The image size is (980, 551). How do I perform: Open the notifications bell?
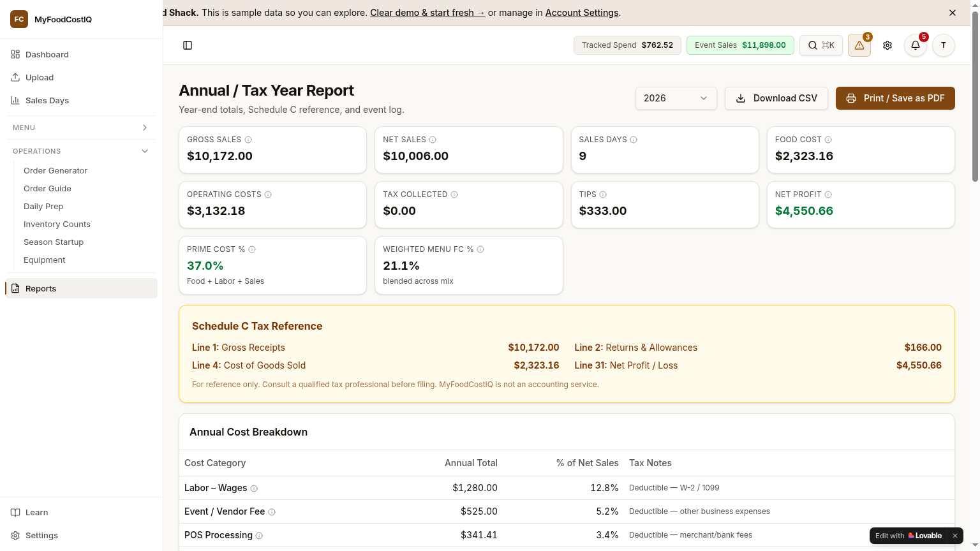tap(916, 45)
